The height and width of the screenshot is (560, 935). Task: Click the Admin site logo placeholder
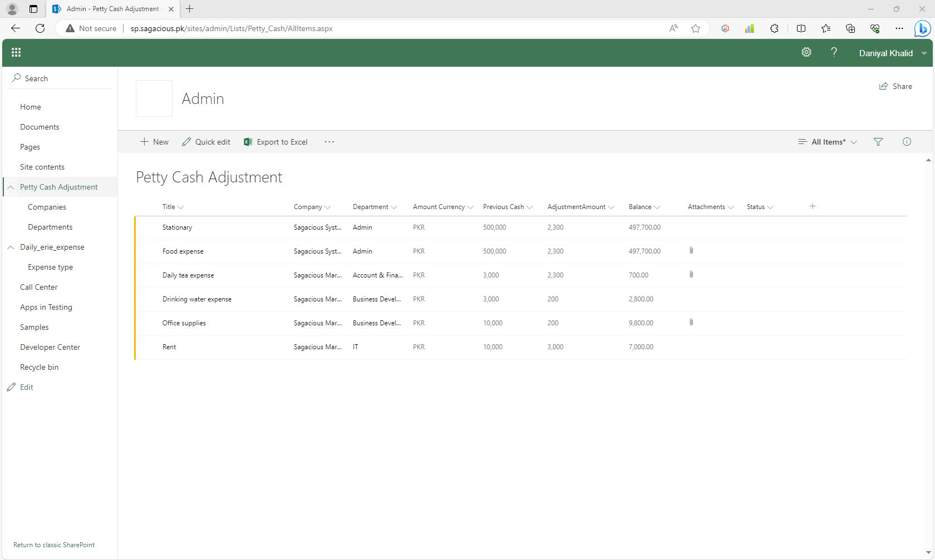tap(154, 98)
